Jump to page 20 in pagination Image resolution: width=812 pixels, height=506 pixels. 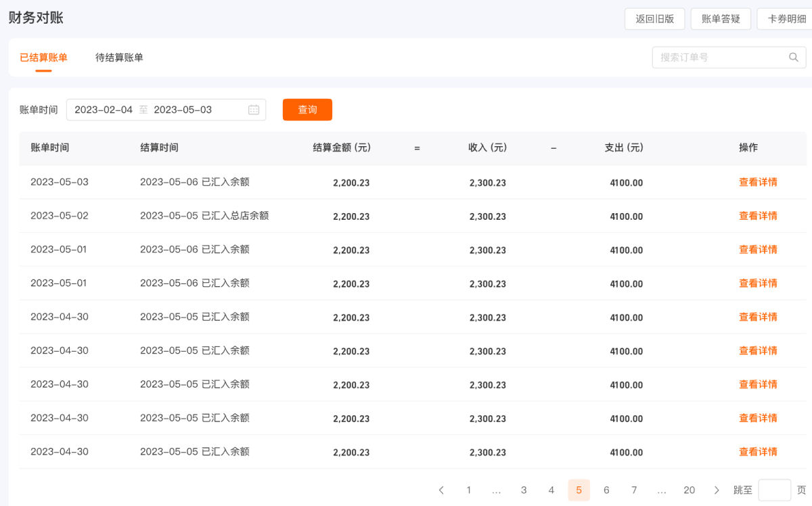(689, 490)
